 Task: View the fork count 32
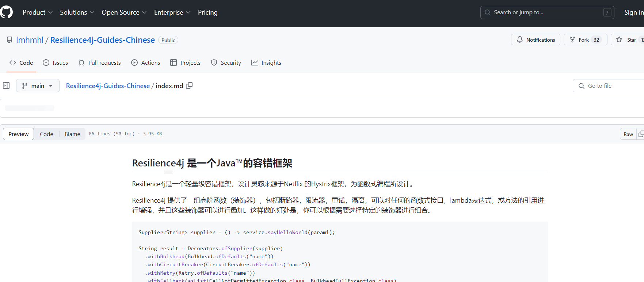(597, 40)
